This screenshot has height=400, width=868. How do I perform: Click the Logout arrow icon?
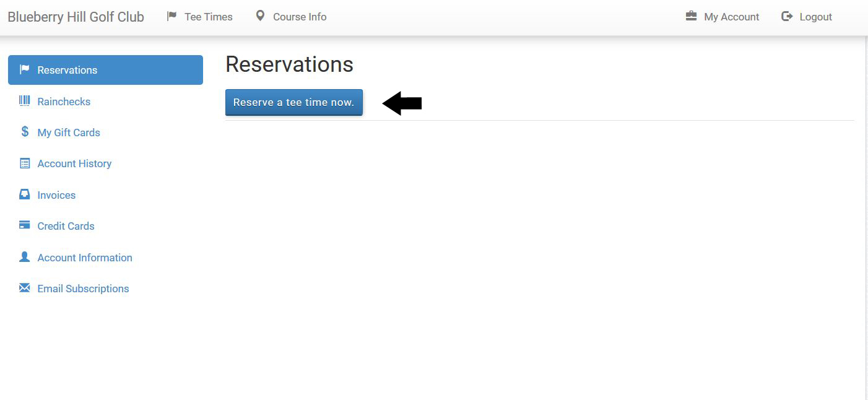(x=787, y=17)
